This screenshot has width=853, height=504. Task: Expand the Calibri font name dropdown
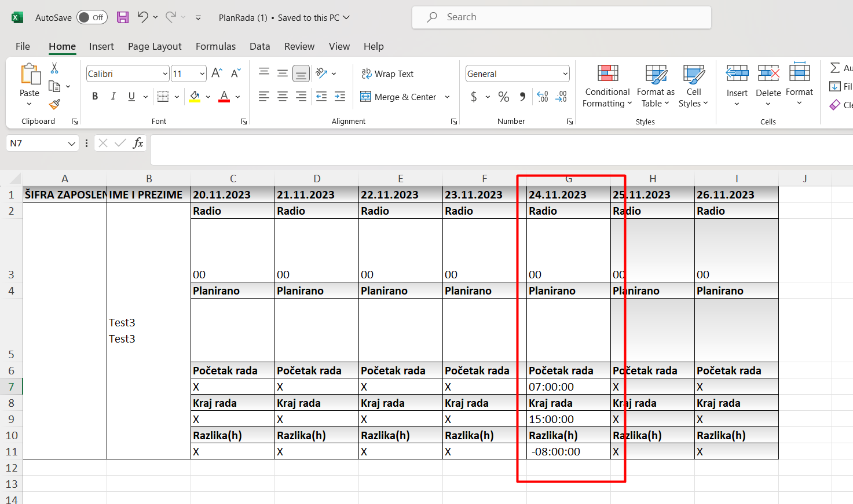(165, 74)
